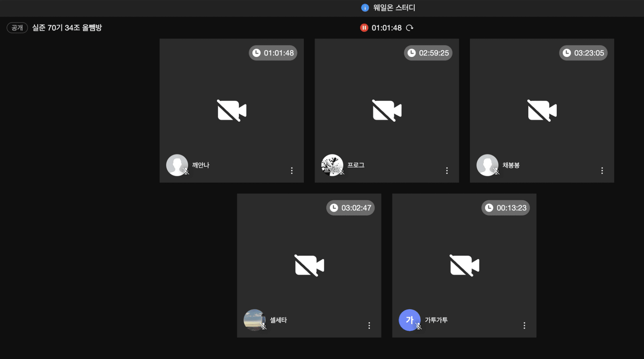Open more options for 깨안나
This screenshot has width=644, height=359.
click(292, 170)
